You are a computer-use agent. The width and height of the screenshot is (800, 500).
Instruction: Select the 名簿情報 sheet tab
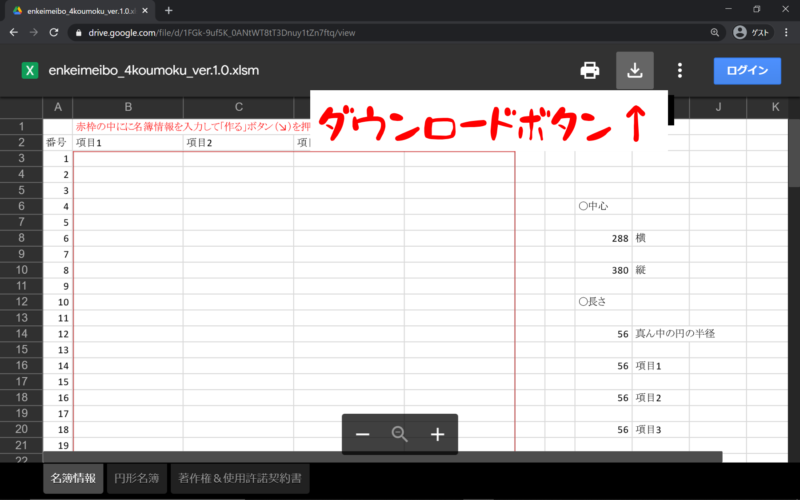coord(73,478)
